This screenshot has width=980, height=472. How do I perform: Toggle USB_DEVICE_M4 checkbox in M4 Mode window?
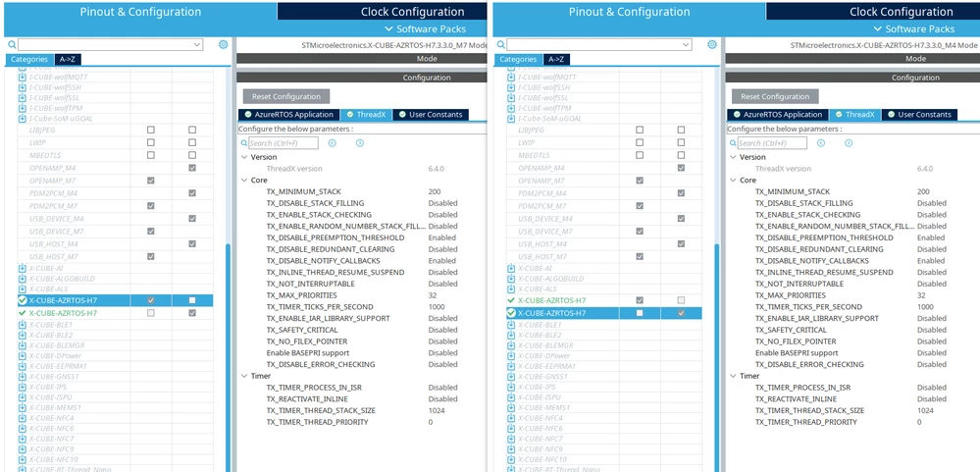[x=681, y=219]
